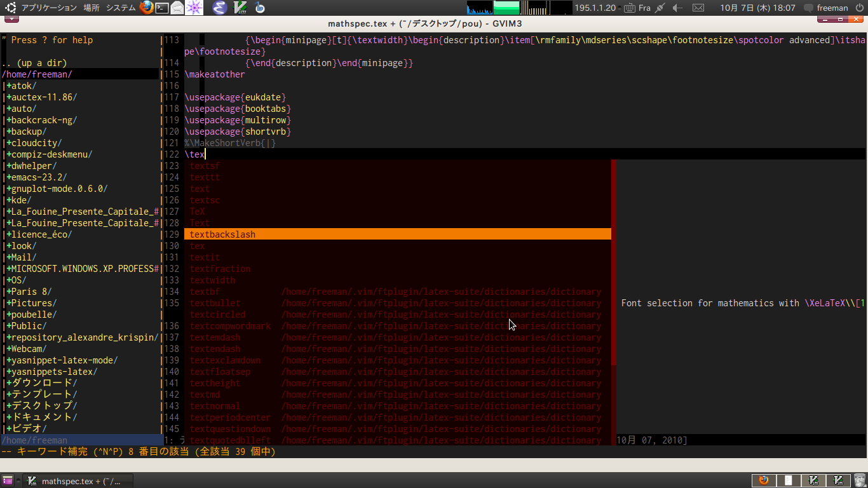Select '.. (up a dir)' entry

[34, 63]
